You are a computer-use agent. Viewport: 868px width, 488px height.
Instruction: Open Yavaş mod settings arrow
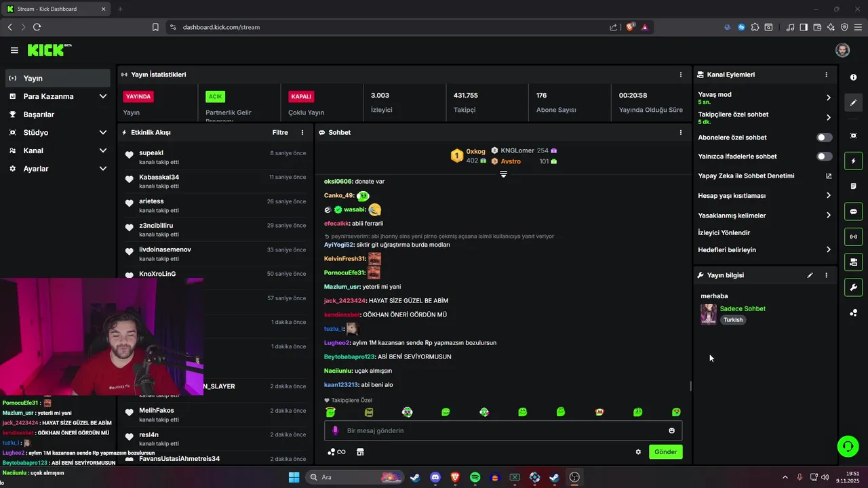tap(828, 98)
